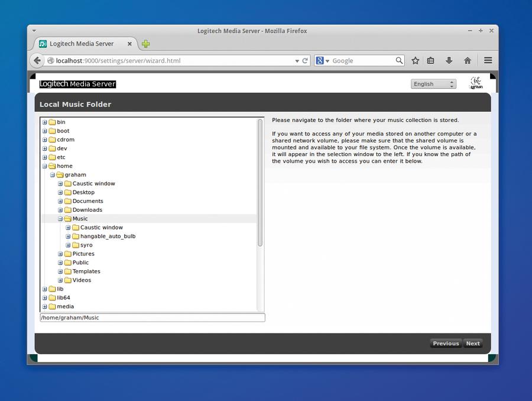The height and width of the screenshot is (401, 532).
Task: Click the Downloads folder icon
Action: tap(67, 210)
